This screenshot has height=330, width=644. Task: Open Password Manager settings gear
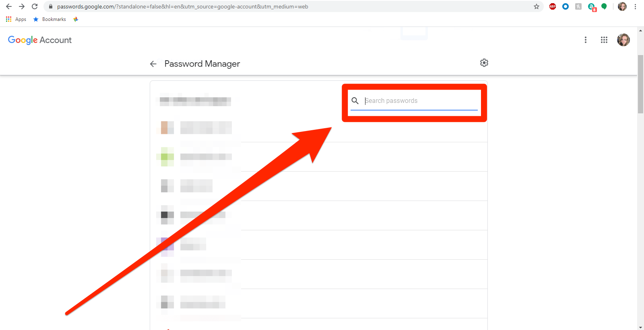click(x=484, y=63)
